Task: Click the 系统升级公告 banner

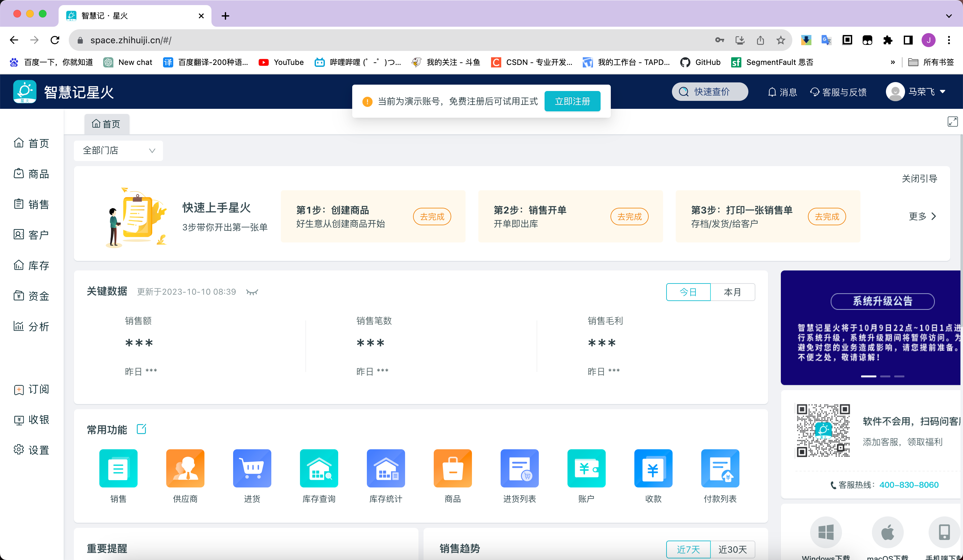Action: [871, 327]
